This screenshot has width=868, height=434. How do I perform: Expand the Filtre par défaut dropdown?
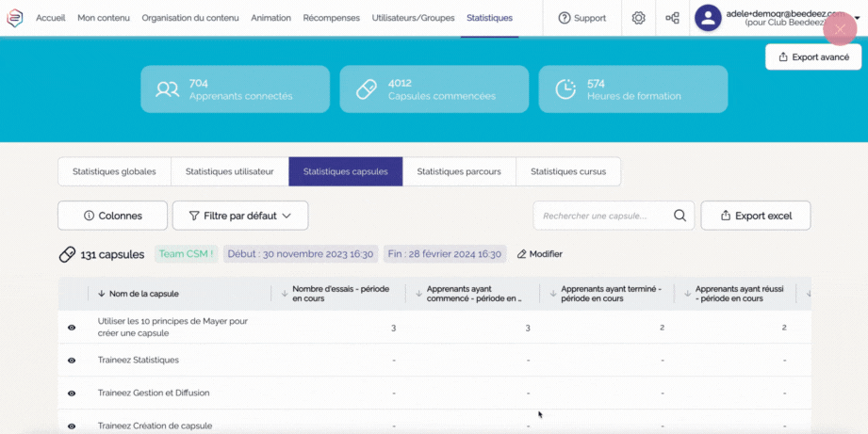coord(239,216)
